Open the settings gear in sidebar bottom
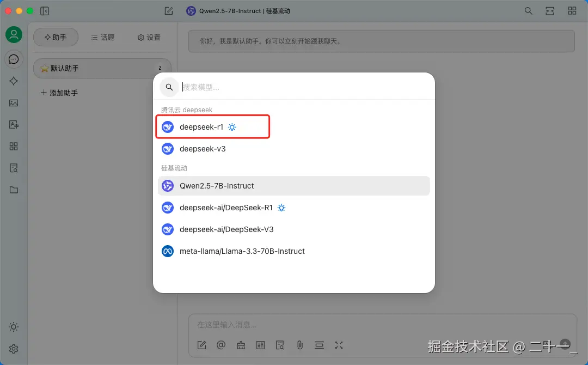Image resolution: width=588 pixels, height=365 pixels. tap(14, 349)
